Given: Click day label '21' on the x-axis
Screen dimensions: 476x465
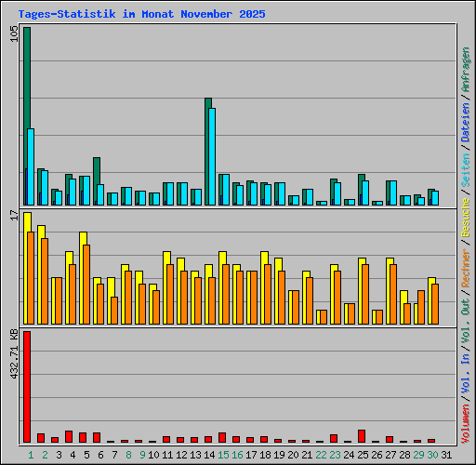Looking at the screenshot, I should tap(307, 455).
